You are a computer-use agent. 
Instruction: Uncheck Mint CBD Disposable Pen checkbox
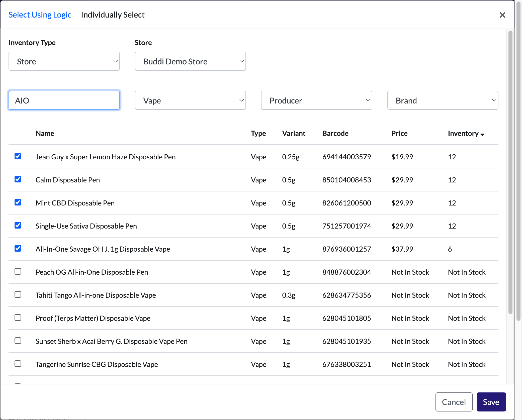(x=18, y=202)
